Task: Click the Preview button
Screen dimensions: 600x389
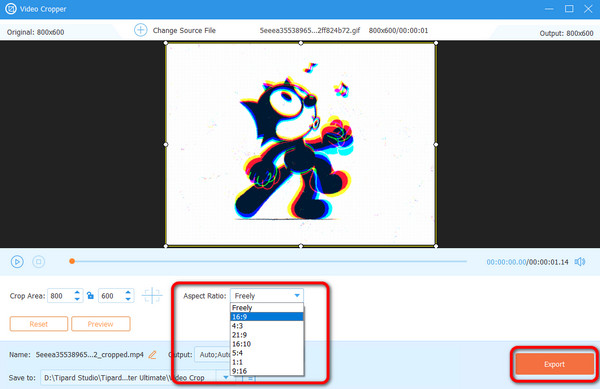Action: 101,324
